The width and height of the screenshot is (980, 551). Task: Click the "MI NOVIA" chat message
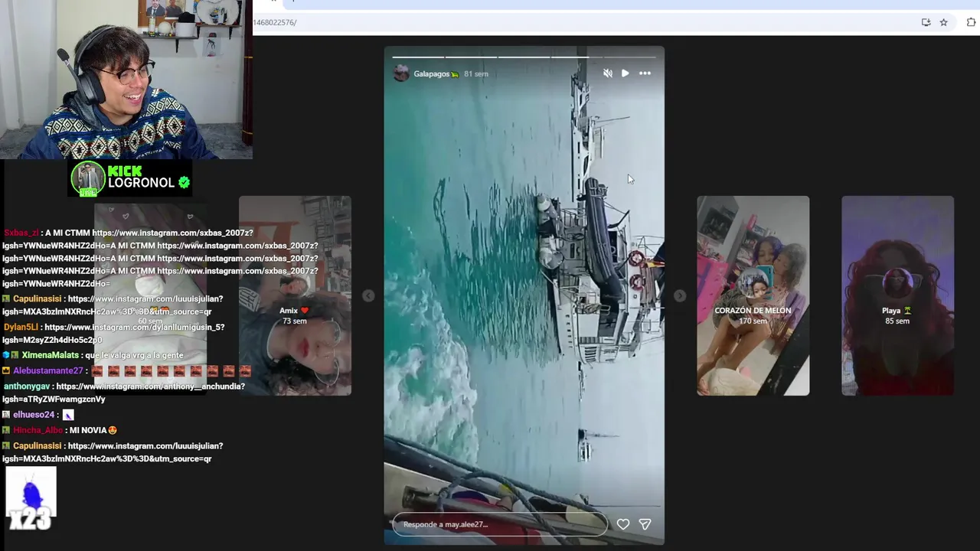93,430
